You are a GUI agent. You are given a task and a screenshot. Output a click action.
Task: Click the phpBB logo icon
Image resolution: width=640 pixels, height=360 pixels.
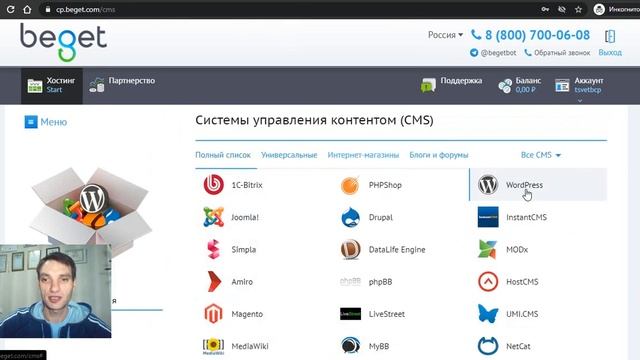pyautogui.click(x=350, y=282)
